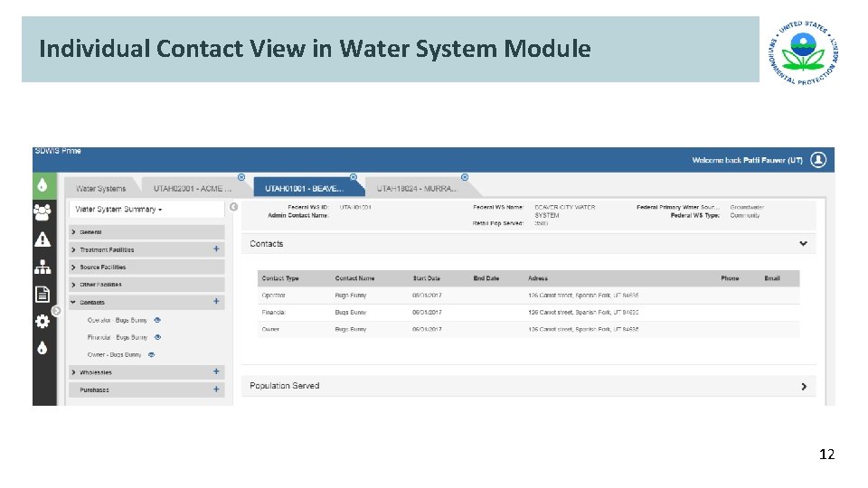This screenshot has width=868, height=488.
Task: Open the Purchases section
Action: 94,390
